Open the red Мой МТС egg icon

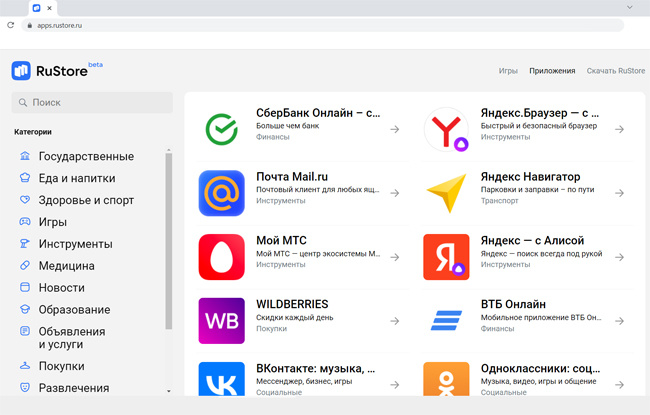pos(222,257)
